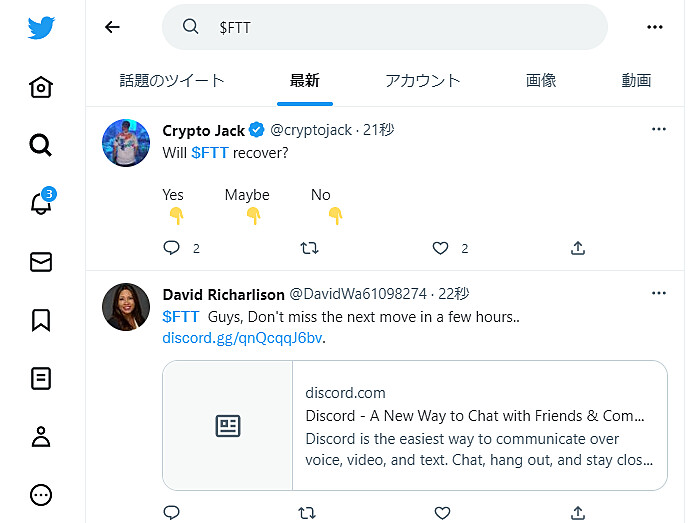Like Crypto Jack's tweet
Screen dimensions: 693x523
pos(440,248)
